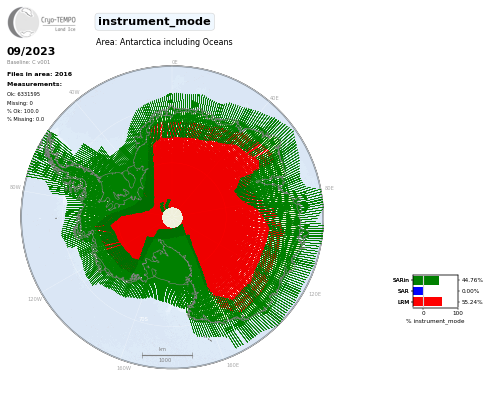The image size is (492, 410).
Task: Click the 120W longitude label
Action: pos(35,299)
